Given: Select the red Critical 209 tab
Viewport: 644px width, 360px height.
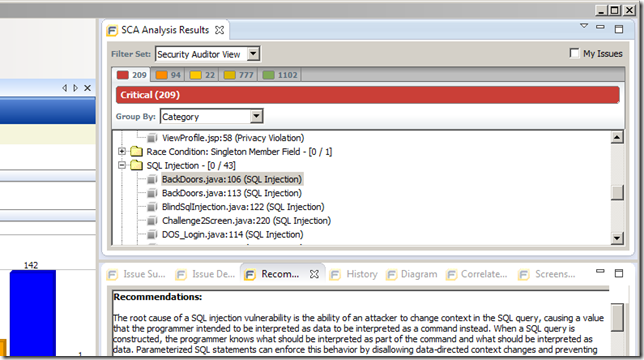Looking at the screenshot, I should pyautogui.click(x=131, y=75).
